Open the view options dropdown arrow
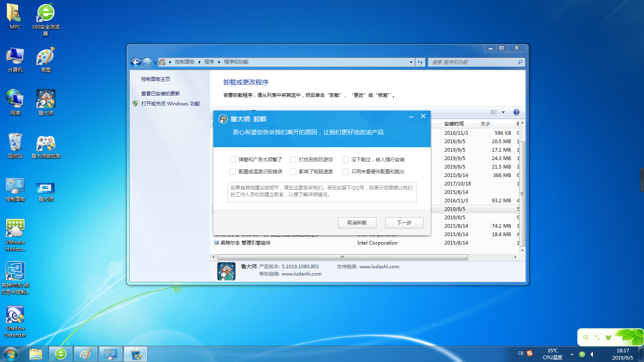 click(503, 112)
